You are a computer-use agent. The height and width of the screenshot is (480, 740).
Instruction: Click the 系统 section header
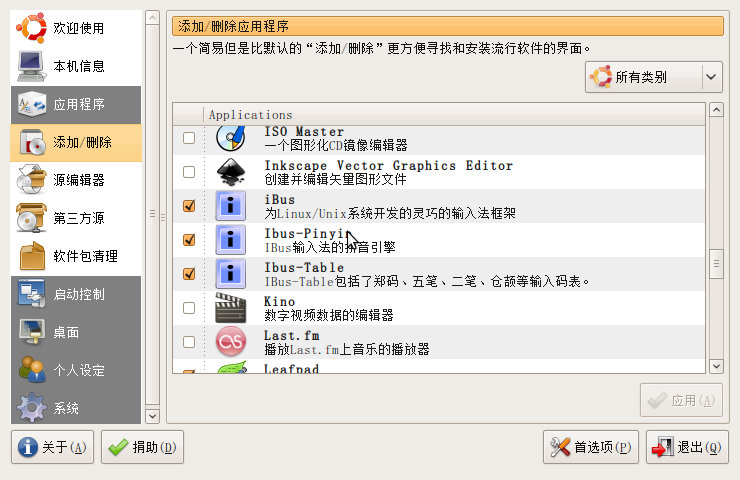tap(76, 406)
